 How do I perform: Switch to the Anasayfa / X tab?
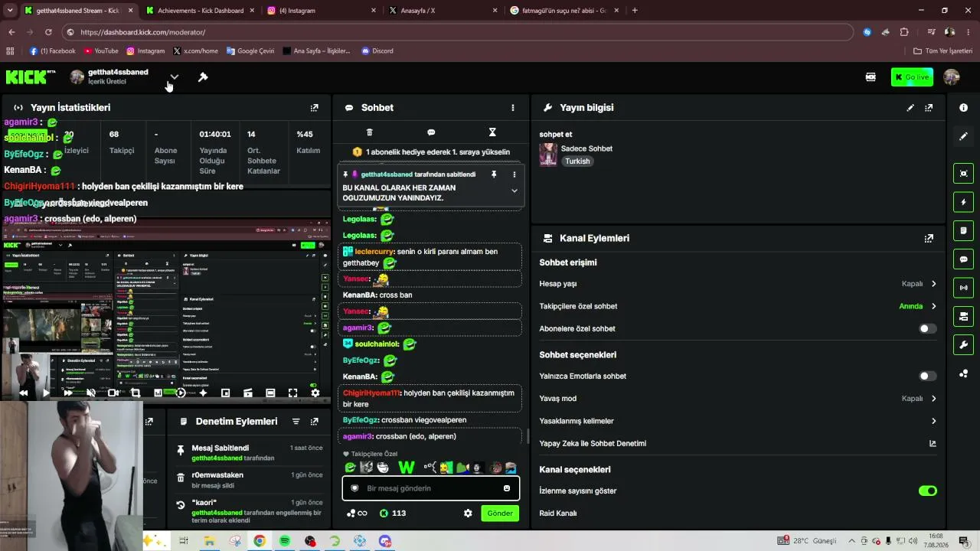click(443, 11)
